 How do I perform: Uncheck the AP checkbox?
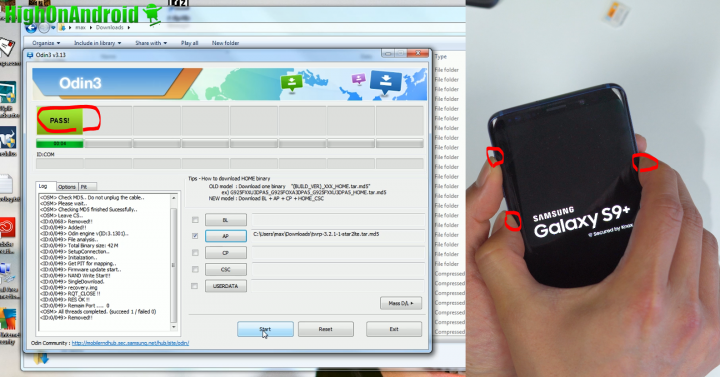(x=195, y=236)
